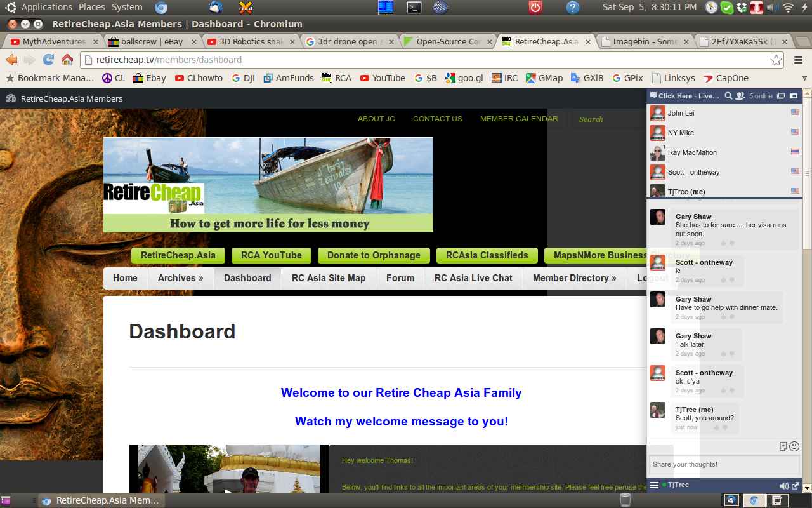The height and width of the screenshot is (508, 812).
Task: Search the chat with the magnifier icon
Action: pos(728,96)
